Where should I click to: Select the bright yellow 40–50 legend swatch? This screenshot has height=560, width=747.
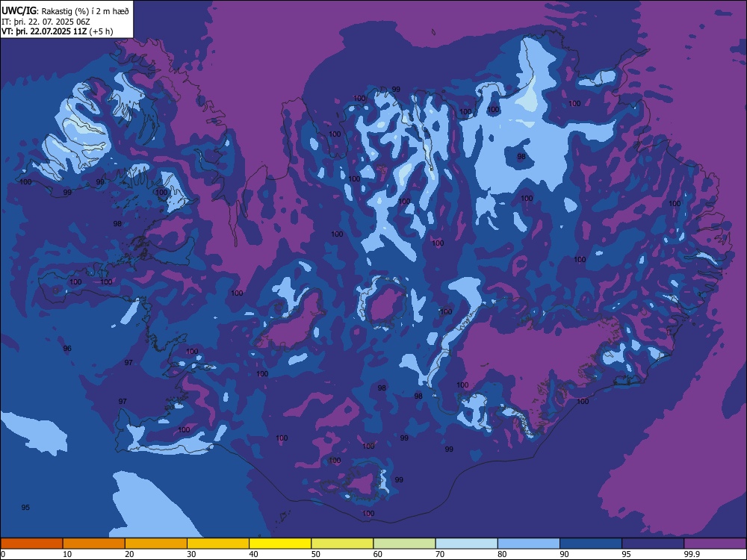coord(280,544)
